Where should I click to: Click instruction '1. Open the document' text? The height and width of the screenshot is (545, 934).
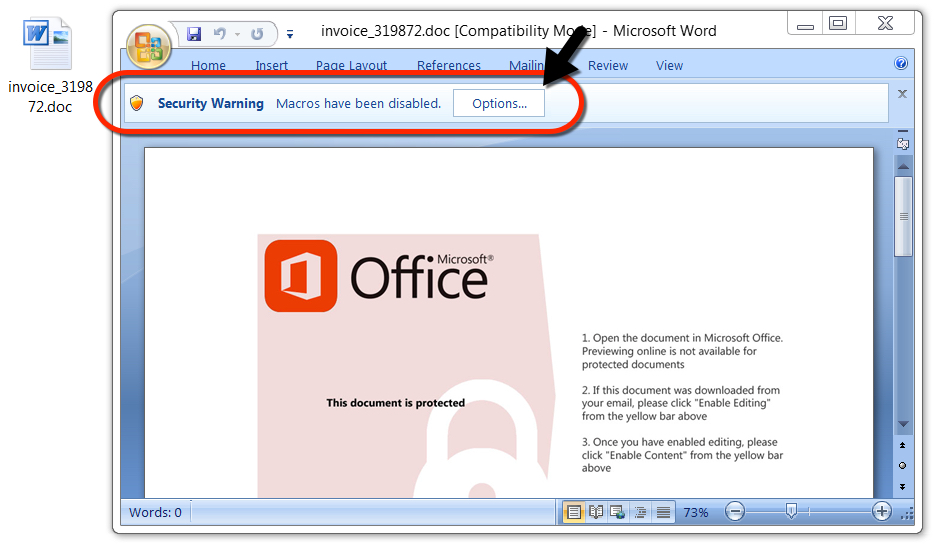tap(683, 351)
